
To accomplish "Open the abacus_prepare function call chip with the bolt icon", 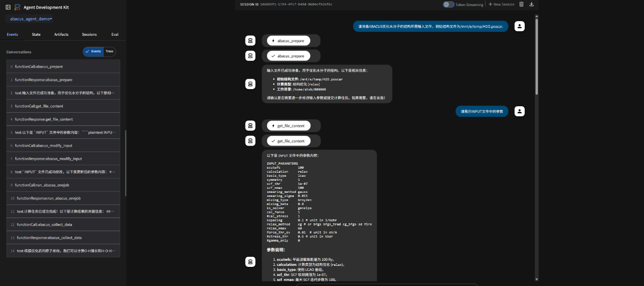I will point(289,41).
